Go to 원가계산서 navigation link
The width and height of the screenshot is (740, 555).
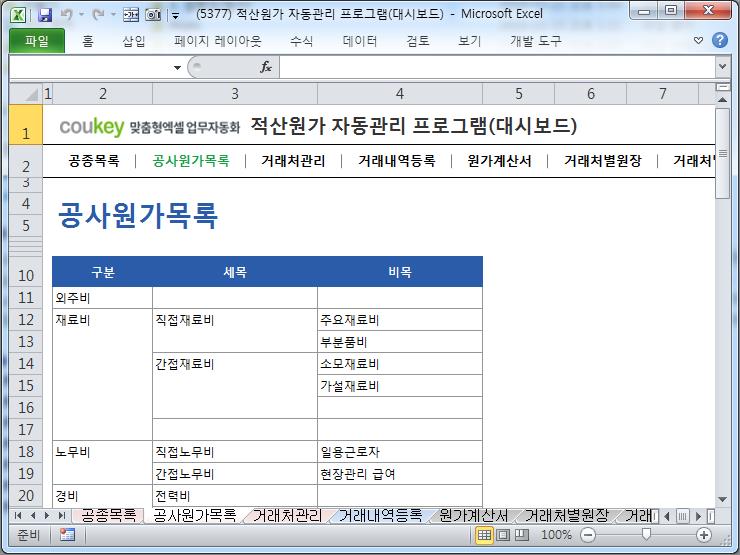click(499, 161)
